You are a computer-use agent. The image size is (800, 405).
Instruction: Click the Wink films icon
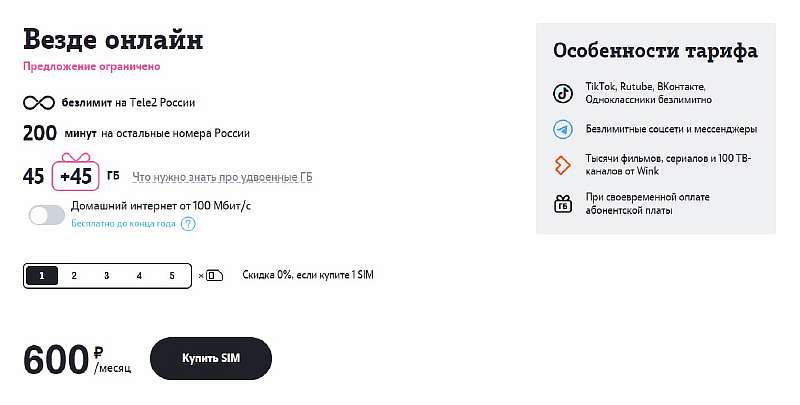(x=563, y=165)
